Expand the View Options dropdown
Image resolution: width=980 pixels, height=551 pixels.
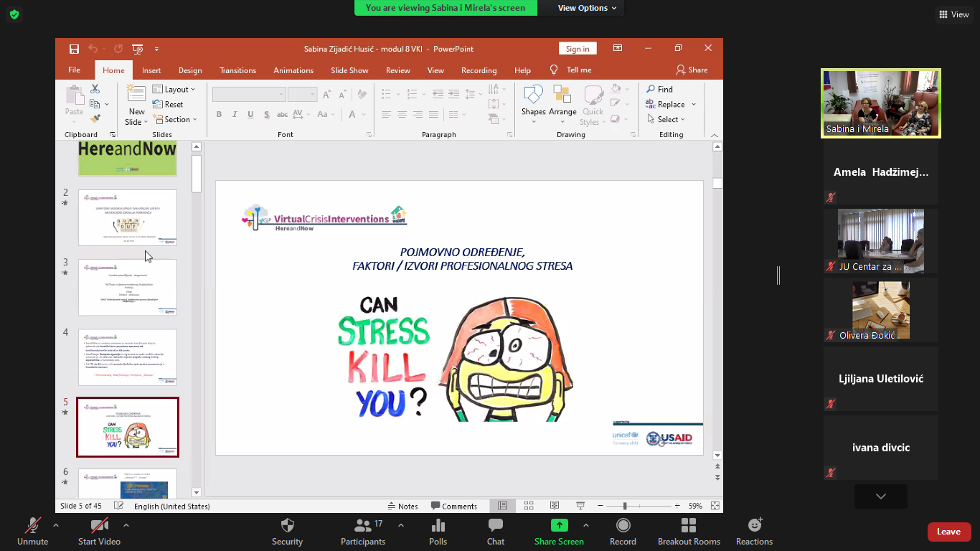(x=587, y=8)
